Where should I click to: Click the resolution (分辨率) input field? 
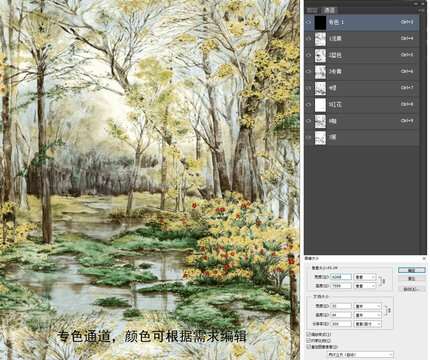click(x=341, y=324)
